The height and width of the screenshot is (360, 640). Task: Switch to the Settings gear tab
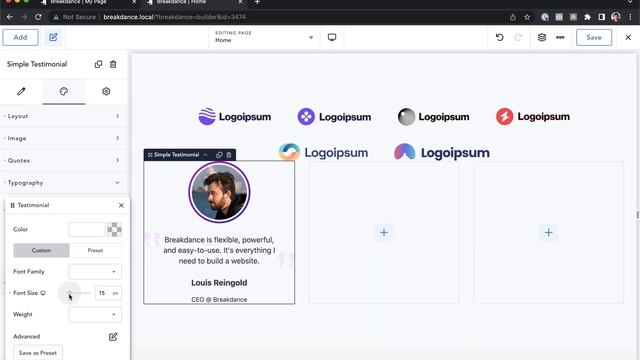click(106, 91)
